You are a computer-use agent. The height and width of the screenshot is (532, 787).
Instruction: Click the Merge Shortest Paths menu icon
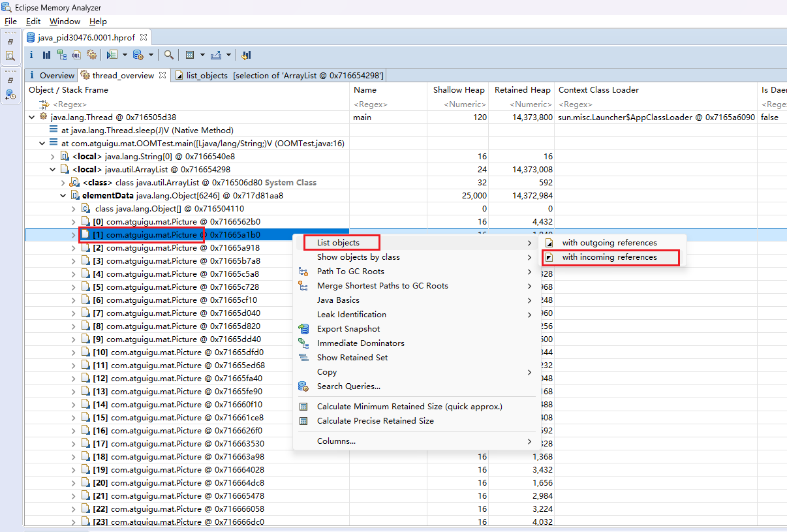pyautogui.click(x=303, y=286)
